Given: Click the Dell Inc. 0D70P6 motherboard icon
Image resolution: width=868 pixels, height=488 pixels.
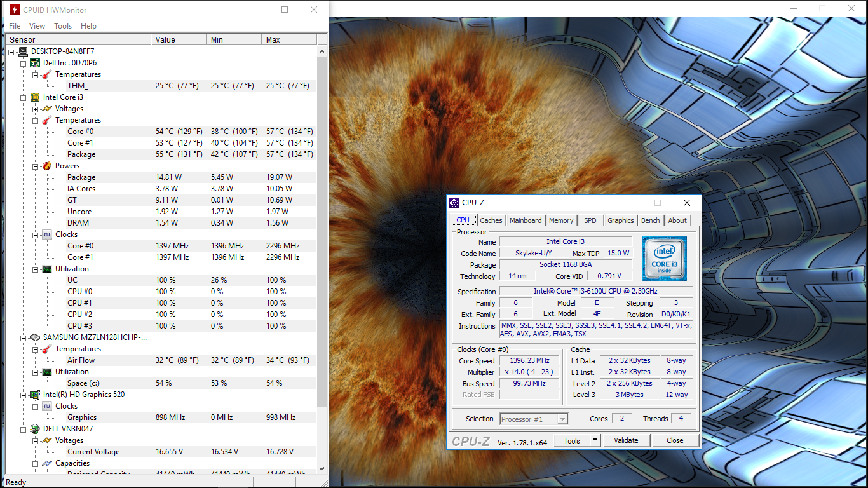Looking at the screenshot, I should [35, 63].
